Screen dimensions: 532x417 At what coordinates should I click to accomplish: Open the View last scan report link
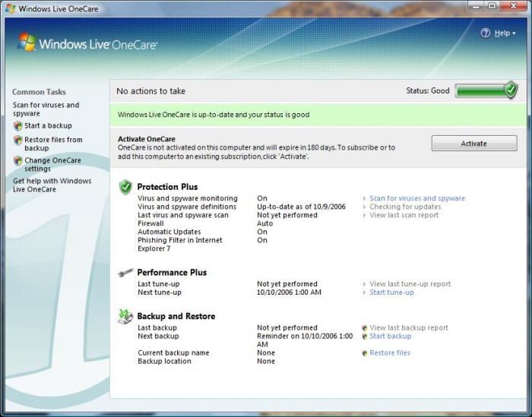click(404, 215)
